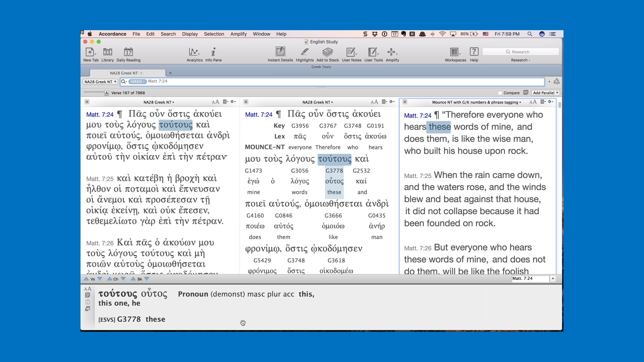Open the Mounce NT pane title dropdown
This screenshot has width=644, height=362.
tap(476, 102)
